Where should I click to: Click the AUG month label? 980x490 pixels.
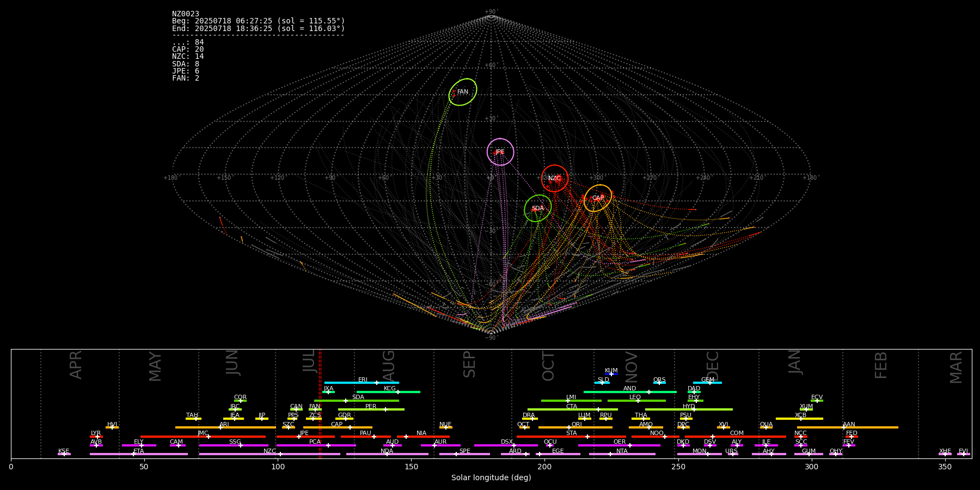389,365
